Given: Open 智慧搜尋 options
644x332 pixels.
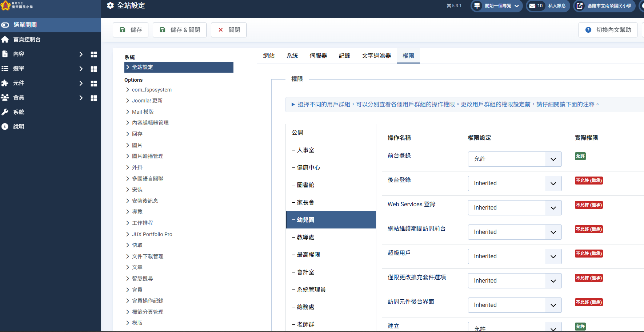Looking at the screenshot, I should coord(142,279).
